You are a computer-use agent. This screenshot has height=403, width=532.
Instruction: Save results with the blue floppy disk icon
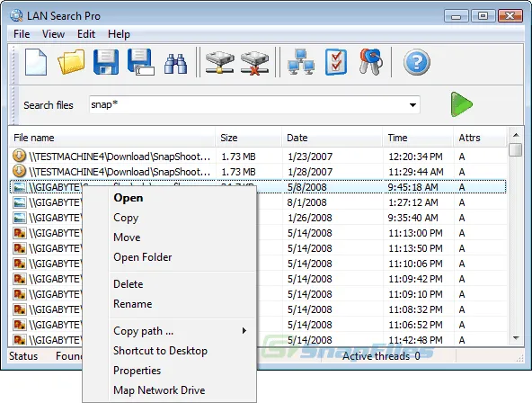coord(106,62)
